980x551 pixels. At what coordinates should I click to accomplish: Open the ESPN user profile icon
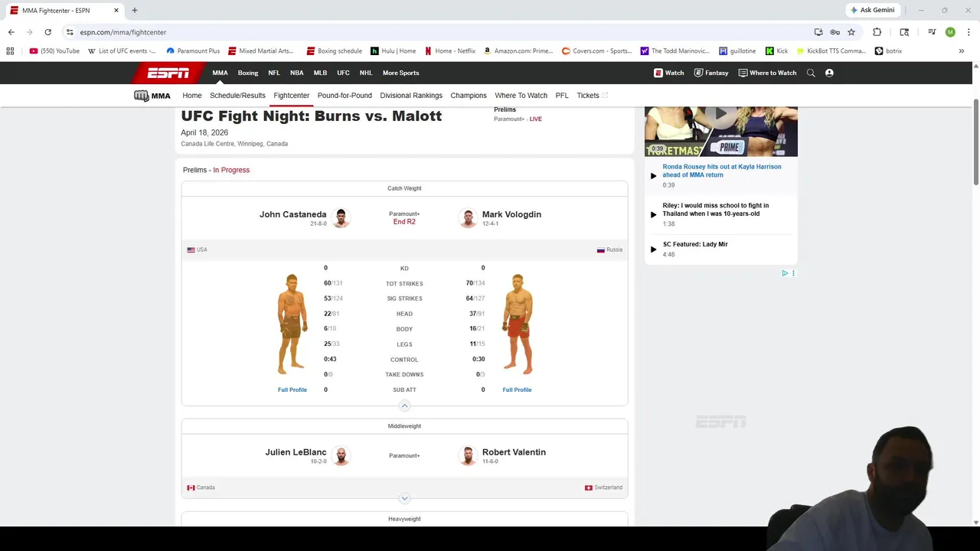[829, 73]
